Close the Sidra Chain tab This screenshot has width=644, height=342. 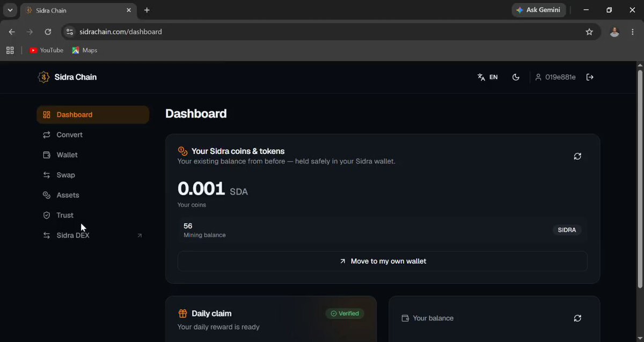pyautogui.click(x=129, y=10)
